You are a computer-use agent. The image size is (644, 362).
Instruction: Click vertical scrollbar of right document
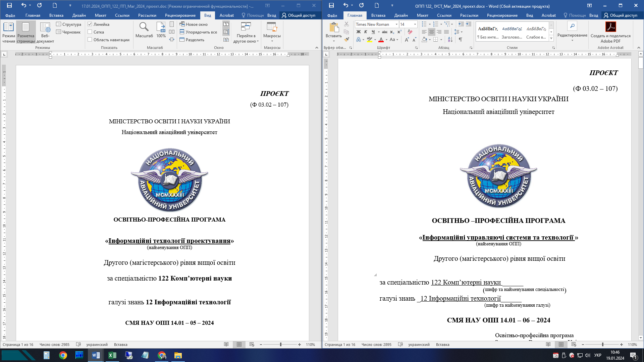pyautogui.click(x=641, y=63)
